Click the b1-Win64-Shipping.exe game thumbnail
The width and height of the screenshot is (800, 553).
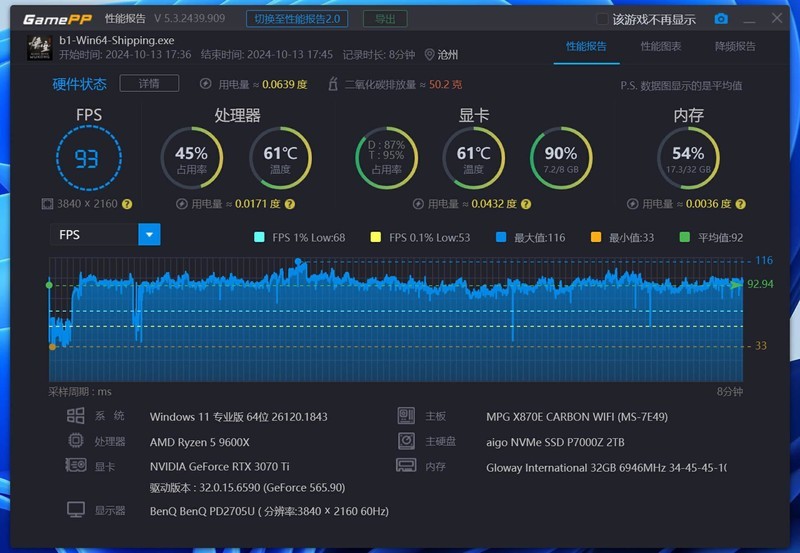pos(39,47)
